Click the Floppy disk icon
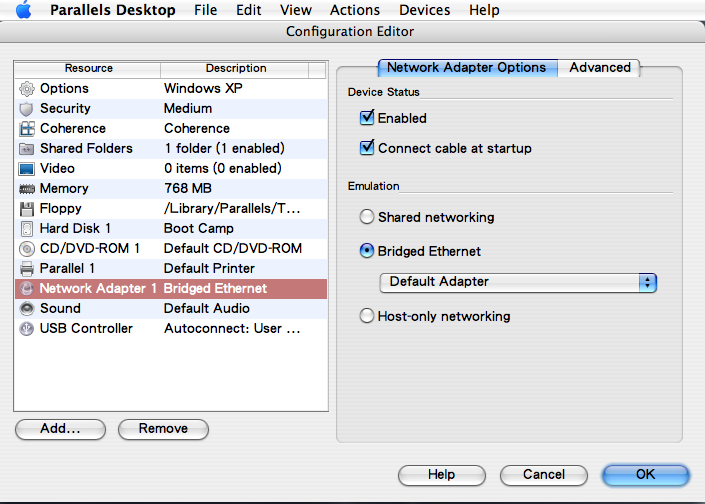This screenshot has height=504, width=705. pyautogui.click(x=27, y=209)
